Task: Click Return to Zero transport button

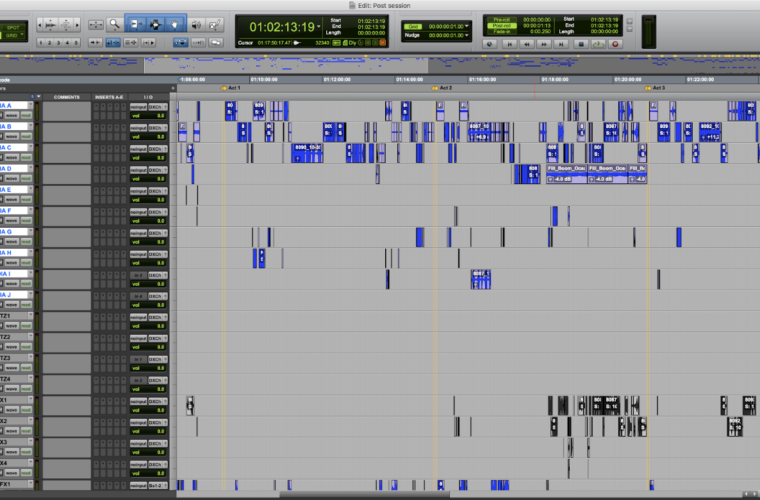Action: [x=509, y=44]
